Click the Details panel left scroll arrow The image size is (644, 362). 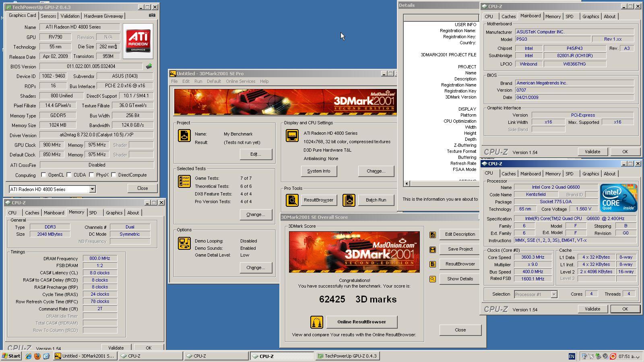[x=407, y=184]
